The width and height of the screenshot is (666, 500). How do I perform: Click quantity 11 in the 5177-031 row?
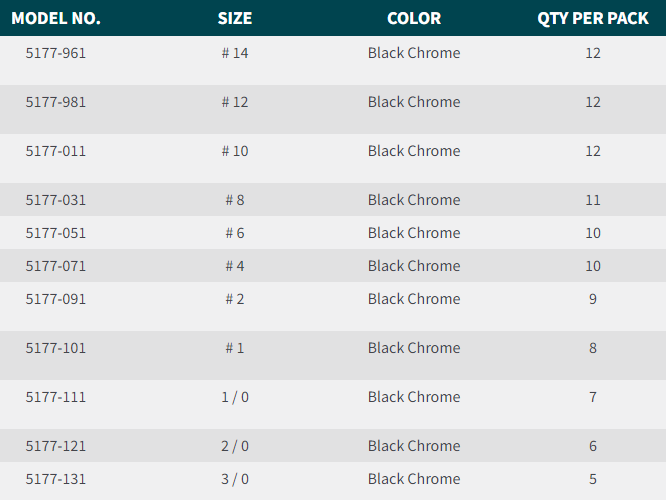tap(593, 200)
